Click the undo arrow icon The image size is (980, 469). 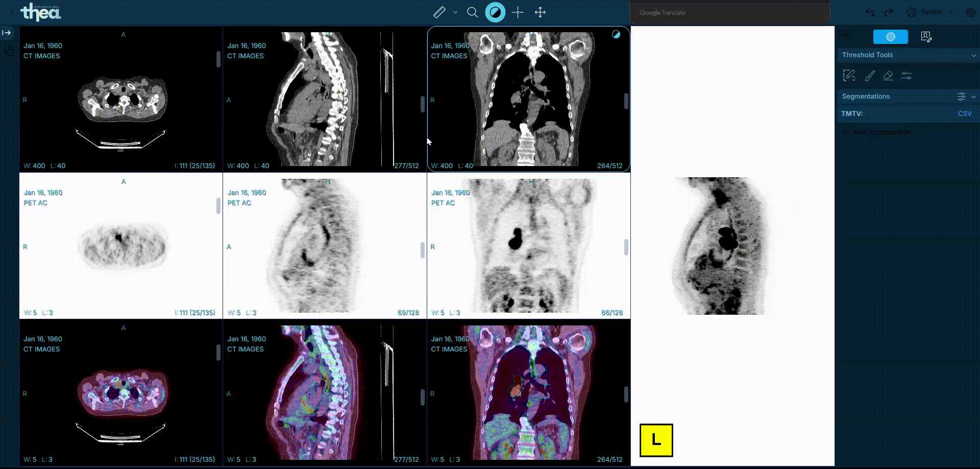870,12
